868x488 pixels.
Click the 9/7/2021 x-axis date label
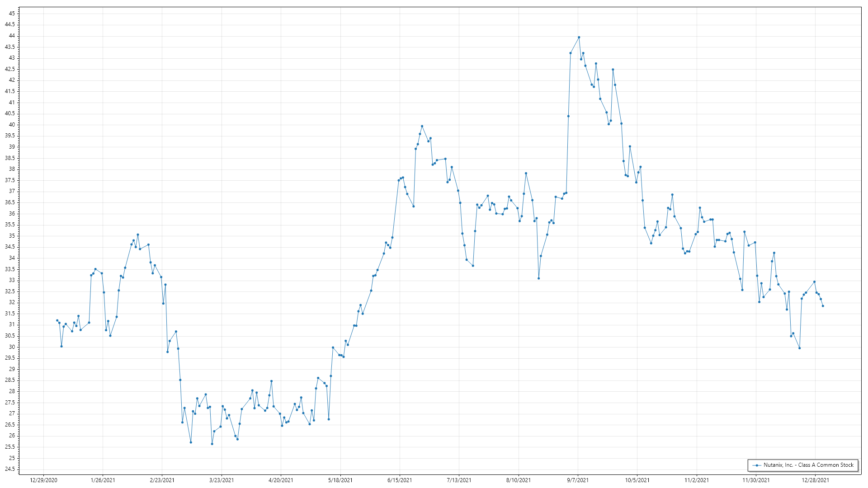578,480
